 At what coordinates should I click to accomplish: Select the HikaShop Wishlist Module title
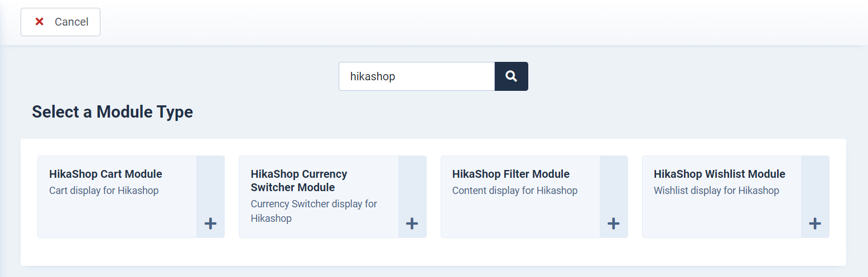pyautogui.click(x=720, y=174)
